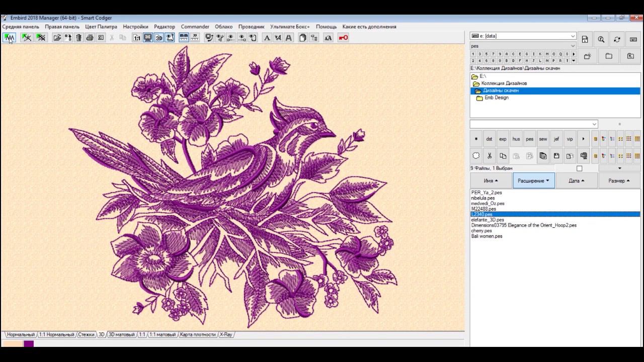Click the red key icon
The width and height of the screenshot is (644, 362).
[x=343, y=38]
